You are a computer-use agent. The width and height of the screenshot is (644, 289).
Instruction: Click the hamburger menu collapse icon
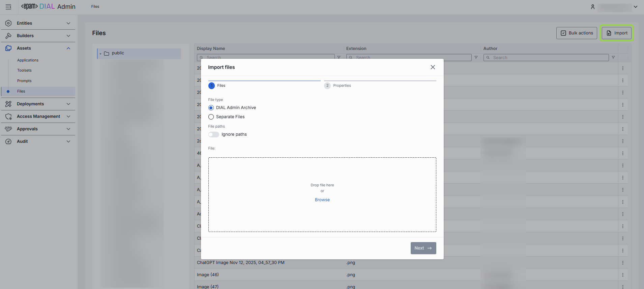(8, 7)
